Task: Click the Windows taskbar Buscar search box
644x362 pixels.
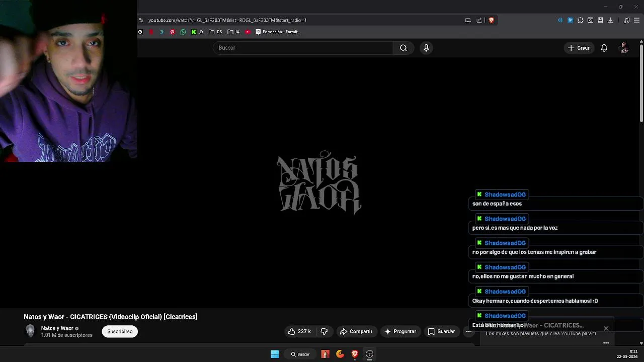Action: click(x=300, y=354)
